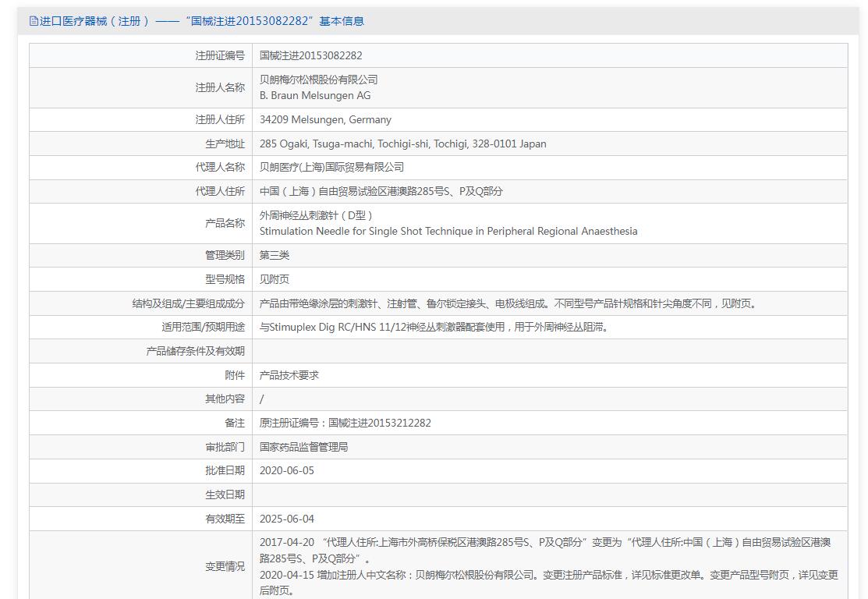
Task: Click the 代理人住所 address value
Action: pyautogui.click(x=381, y=191)
